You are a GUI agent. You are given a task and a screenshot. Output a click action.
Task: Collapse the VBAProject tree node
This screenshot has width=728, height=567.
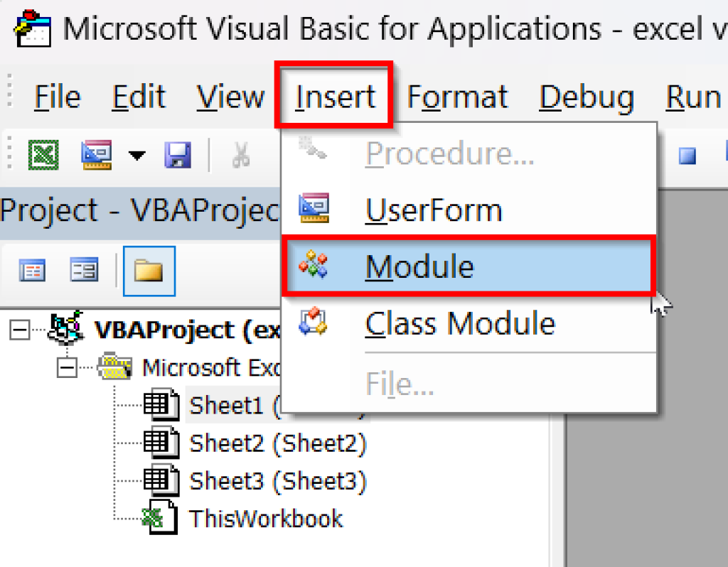point(18,330)
